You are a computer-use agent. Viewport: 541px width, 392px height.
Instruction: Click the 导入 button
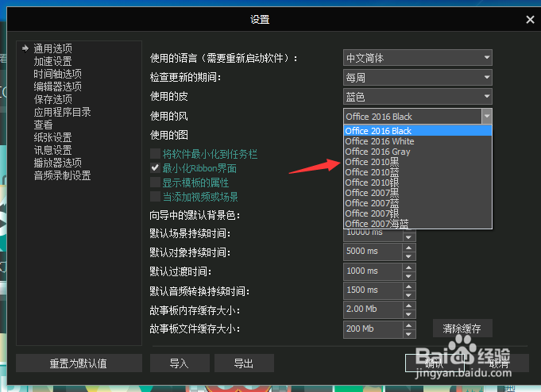click(180, 363)
